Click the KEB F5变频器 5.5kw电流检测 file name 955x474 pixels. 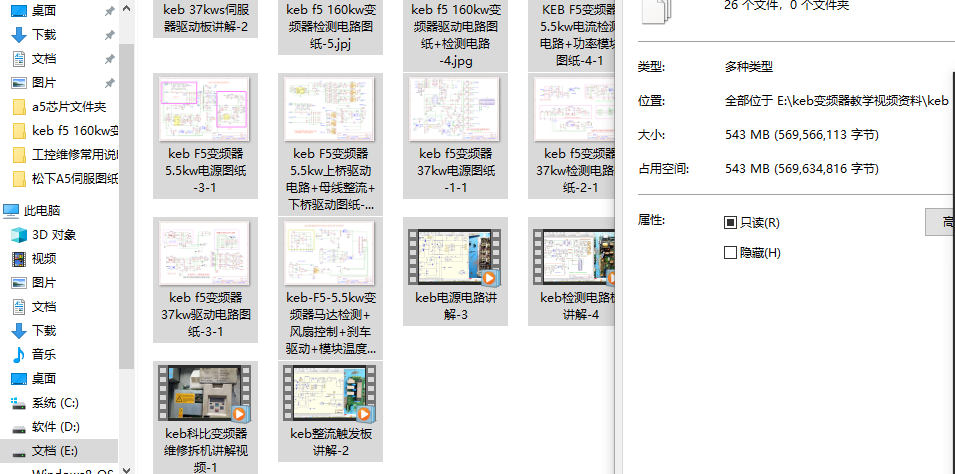click(579, 35)
